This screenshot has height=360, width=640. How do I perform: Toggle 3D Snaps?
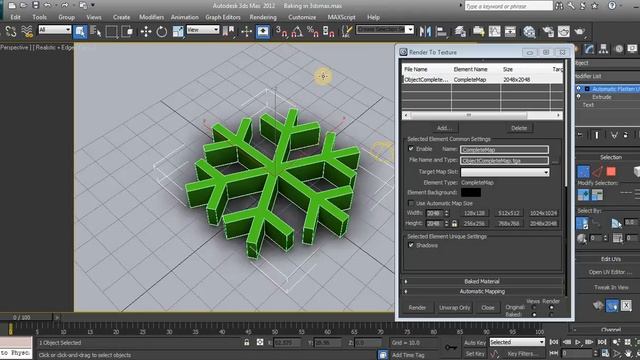281,31
